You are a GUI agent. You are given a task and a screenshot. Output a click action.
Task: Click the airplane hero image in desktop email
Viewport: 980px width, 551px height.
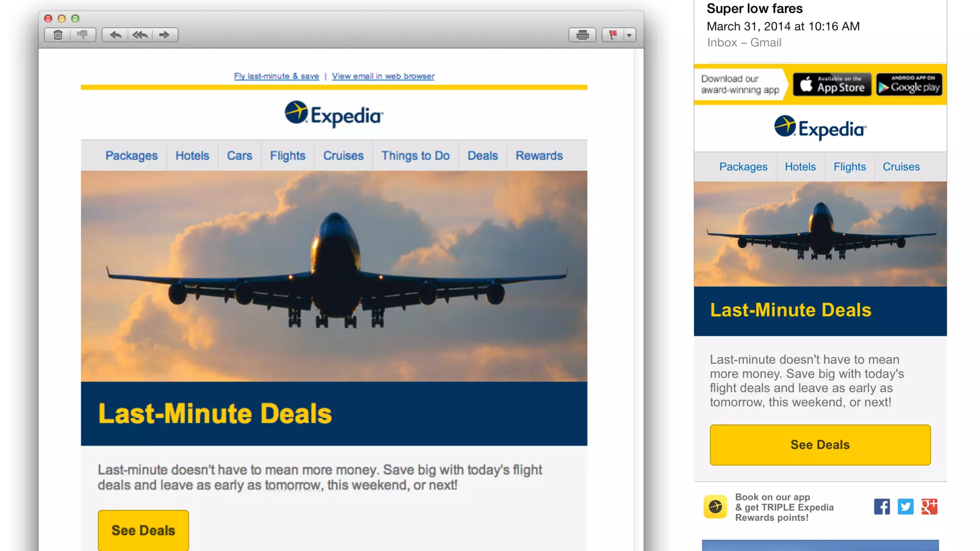coord(334,276)
